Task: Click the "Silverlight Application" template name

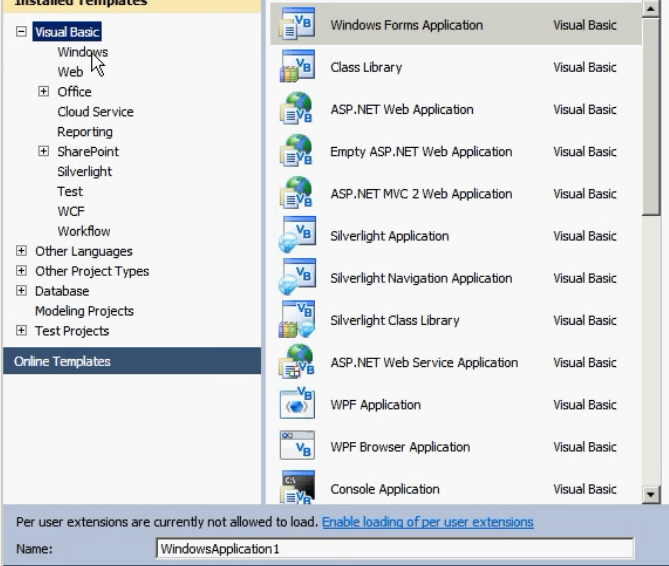Action: pyautogui.click(x=390, y=236)
